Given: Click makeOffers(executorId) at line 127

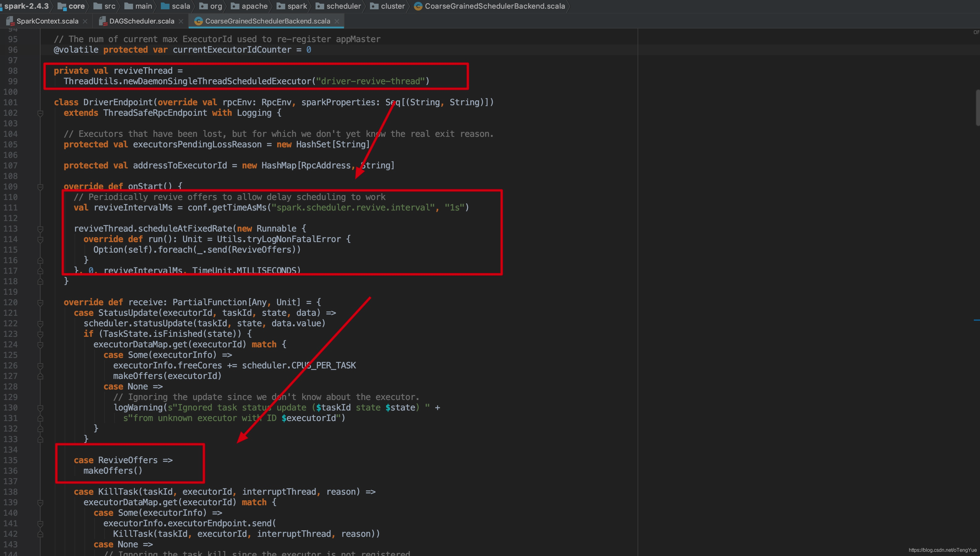Looking at the screenshot, I should click(167, 376).
